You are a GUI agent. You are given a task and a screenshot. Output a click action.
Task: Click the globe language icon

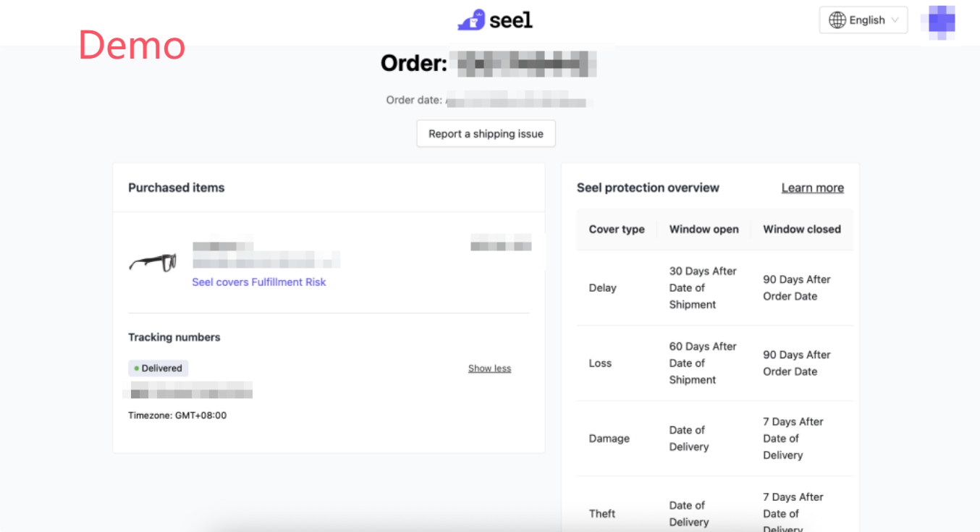[837, 20]
